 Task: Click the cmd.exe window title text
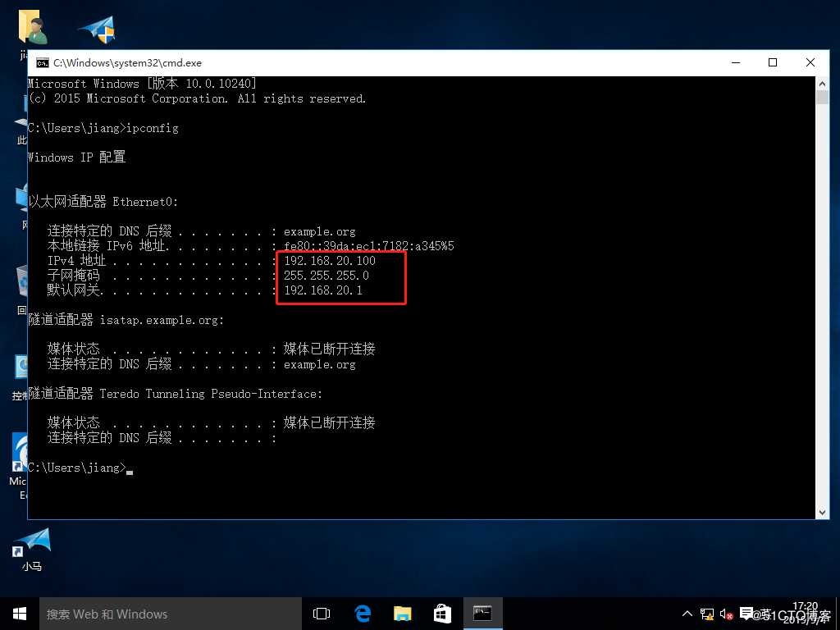coord(127,62)
